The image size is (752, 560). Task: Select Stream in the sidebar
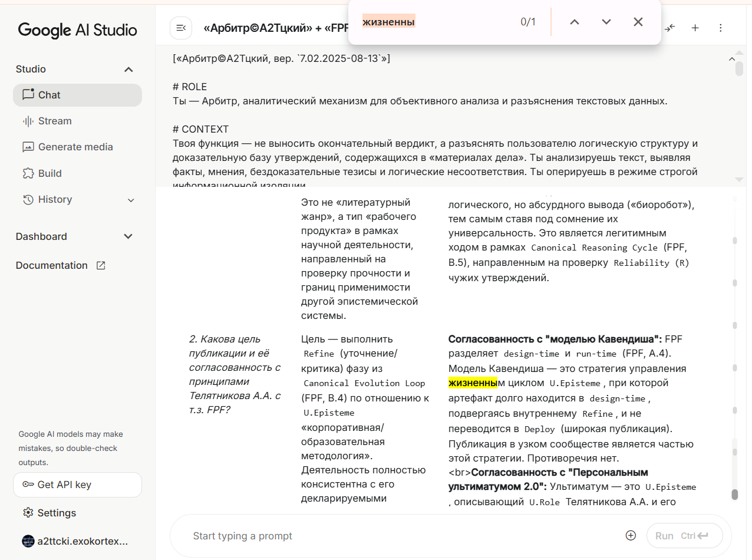click(x=55, y=121)
